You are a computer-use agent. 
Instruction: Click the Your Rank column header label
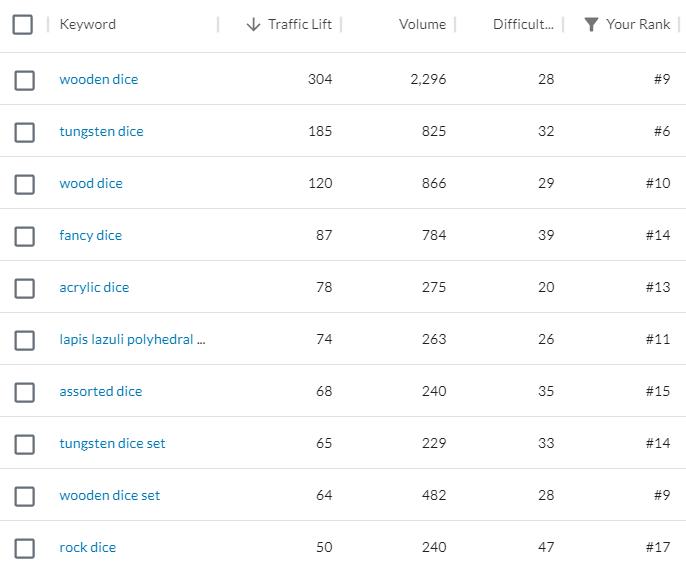638,24
